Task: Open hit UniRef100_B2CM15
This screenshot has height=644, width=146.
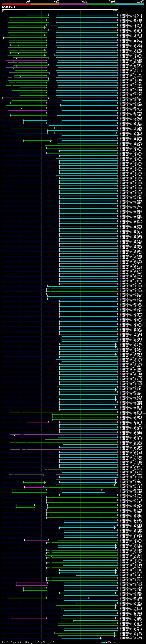Action: [x=131, y=72]
